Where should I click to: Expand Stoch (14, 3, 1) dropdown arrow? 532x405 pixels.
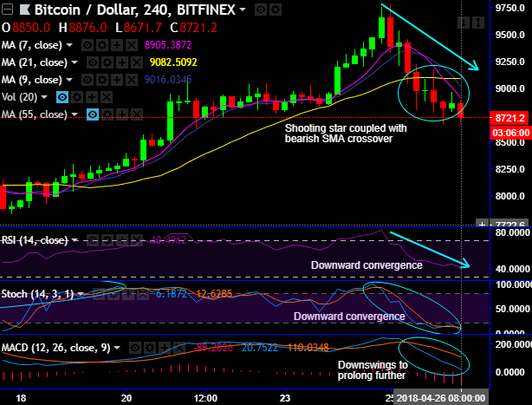click(81, 294)
